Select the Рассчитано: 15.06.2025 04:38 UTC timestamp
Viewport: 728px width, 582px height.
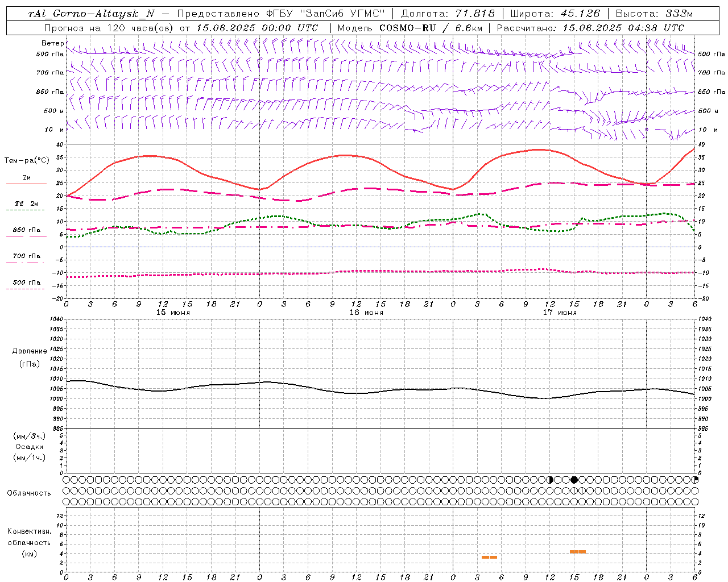tap(590, 28)
